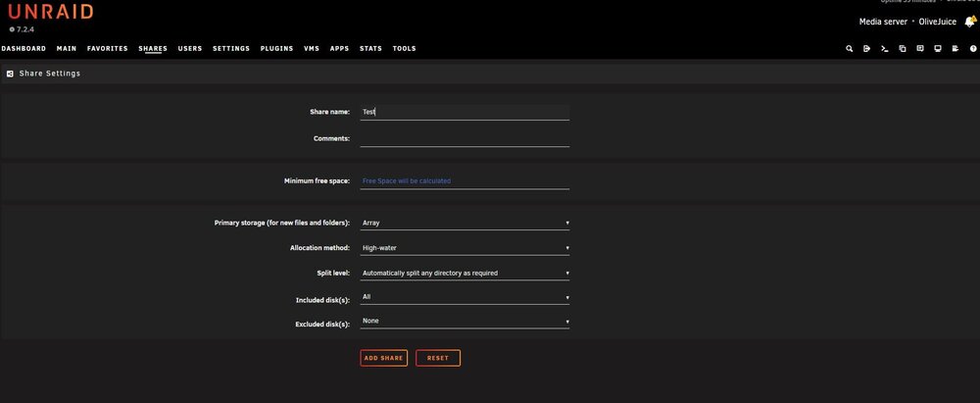Open the Included disk(s) dropdown
The width and height of the screenshot is (980, 403).
[x=465, y=297]
